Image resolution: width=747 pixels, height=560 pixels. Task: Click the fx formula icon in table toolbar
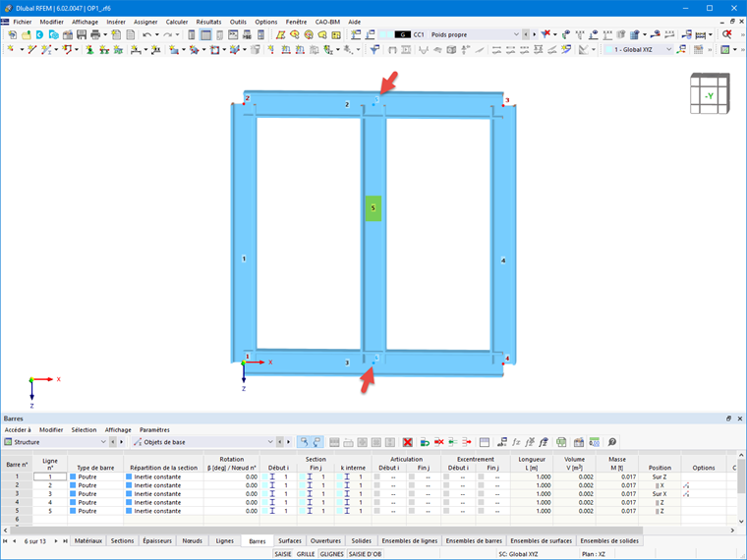coord(516,442)
